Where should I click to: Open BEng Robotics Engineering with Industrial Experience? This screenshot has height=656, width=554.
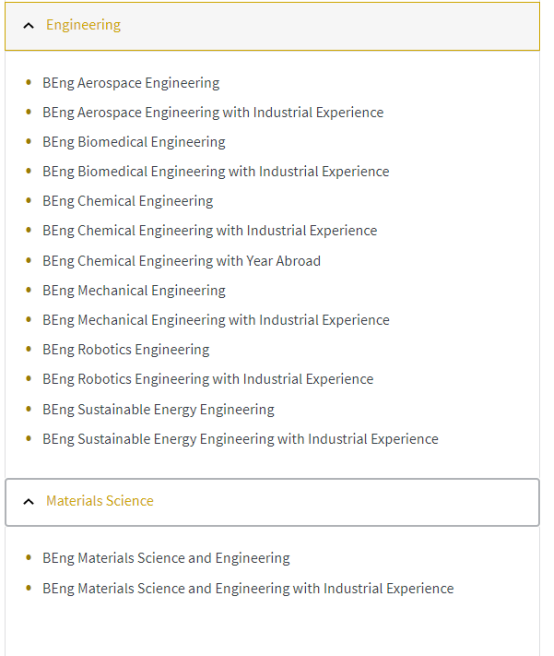coord(208,379)
